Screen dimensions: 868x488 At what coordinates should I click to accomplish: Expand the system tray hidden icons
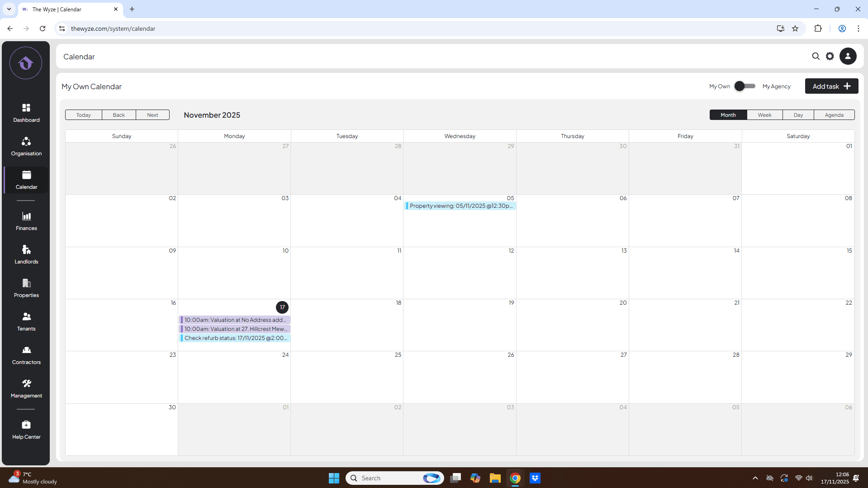(755, 478)
